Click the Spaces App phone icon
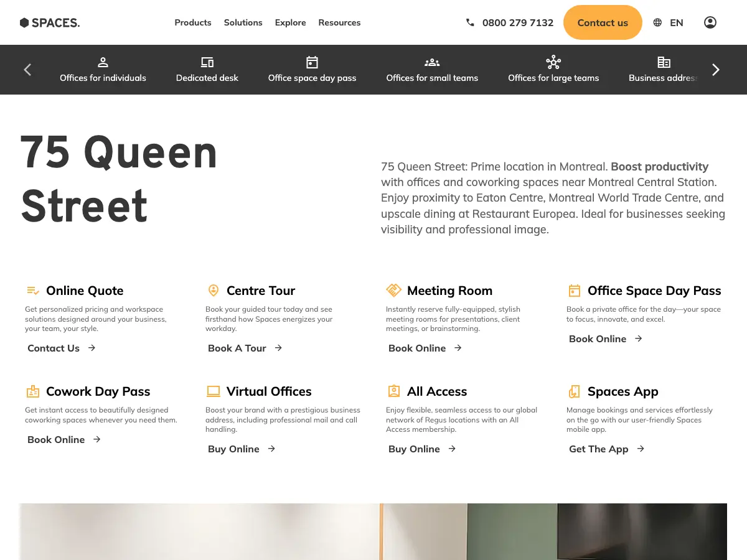Viewport: 747px width, 560px height. pyautogui.click(x=575, y=391)
